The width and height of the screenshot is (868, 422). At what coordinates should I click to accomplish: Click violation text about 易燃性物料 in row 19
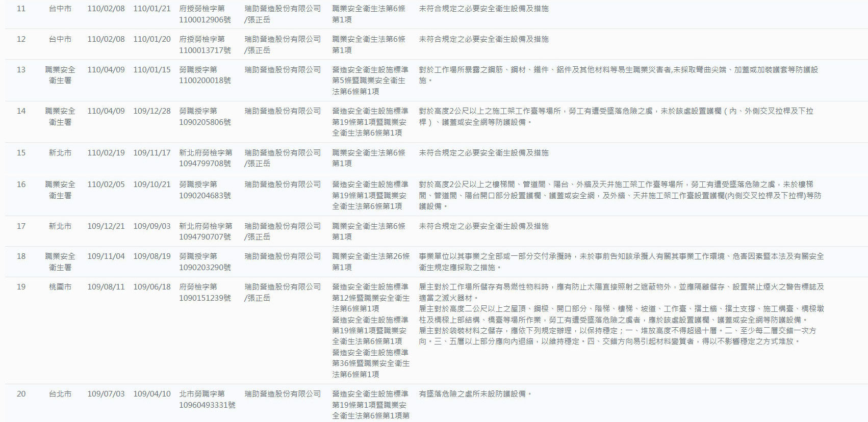(x=621, y=293)
